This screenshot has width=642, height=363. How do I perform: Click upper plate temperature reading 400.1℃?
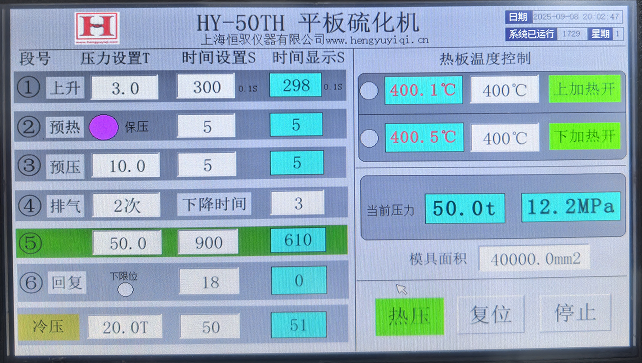[x=423, y=90]
